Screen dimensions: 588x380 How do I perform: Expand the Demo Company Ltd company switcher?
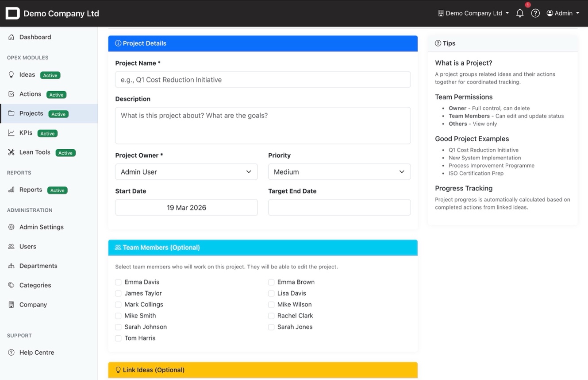pyautogui.click(x=473, y=13)
